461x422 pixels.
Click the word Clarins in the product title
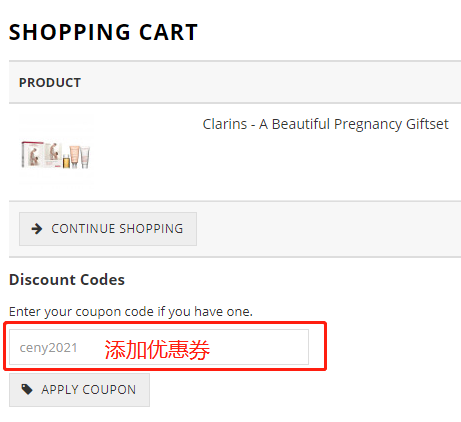[x=225, y=124]
